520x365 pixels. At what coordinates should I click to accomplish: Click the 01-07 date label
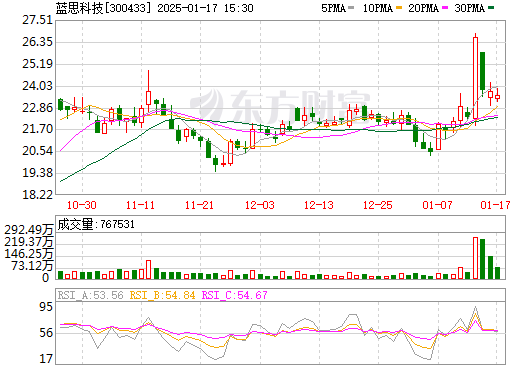tap(437, 205)
